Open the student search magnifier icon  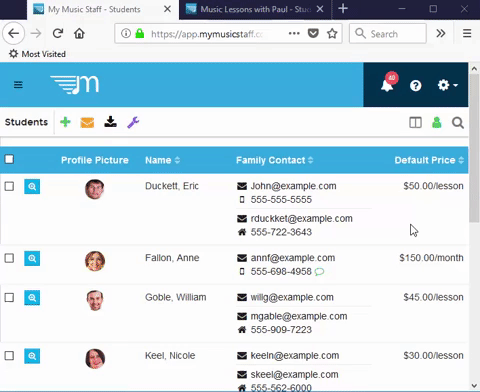[458, 123]
